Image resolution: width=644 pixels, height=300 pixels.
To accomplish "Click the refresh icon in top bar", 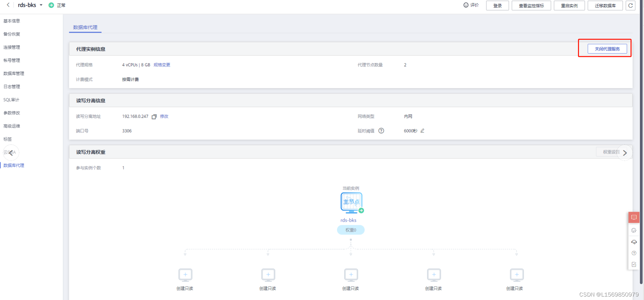I will (630, 6).
